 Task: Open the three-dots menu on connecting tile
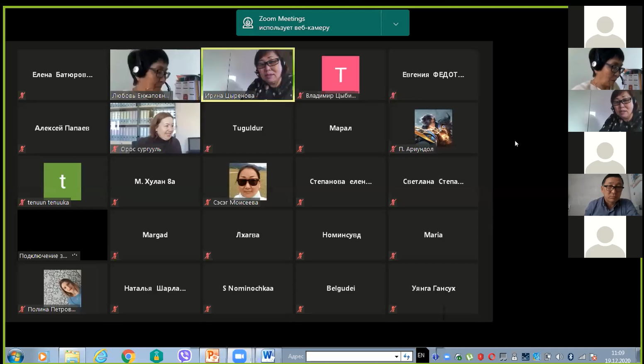coord(75,255)
